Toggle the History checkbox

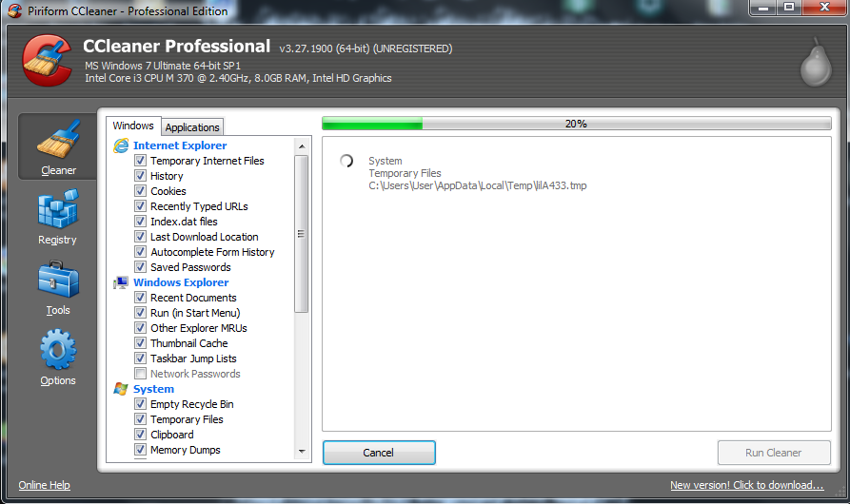point(141,175)
